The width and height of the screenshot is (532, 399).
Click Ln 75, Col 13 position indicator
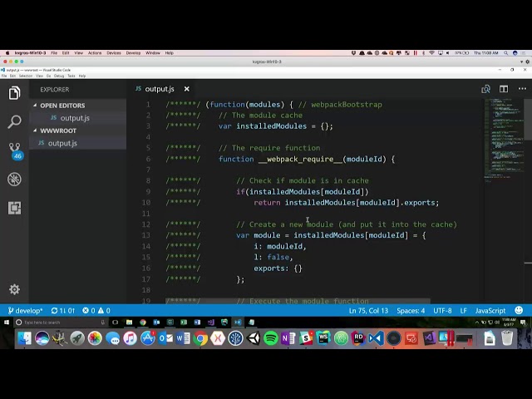coord(368,310)
